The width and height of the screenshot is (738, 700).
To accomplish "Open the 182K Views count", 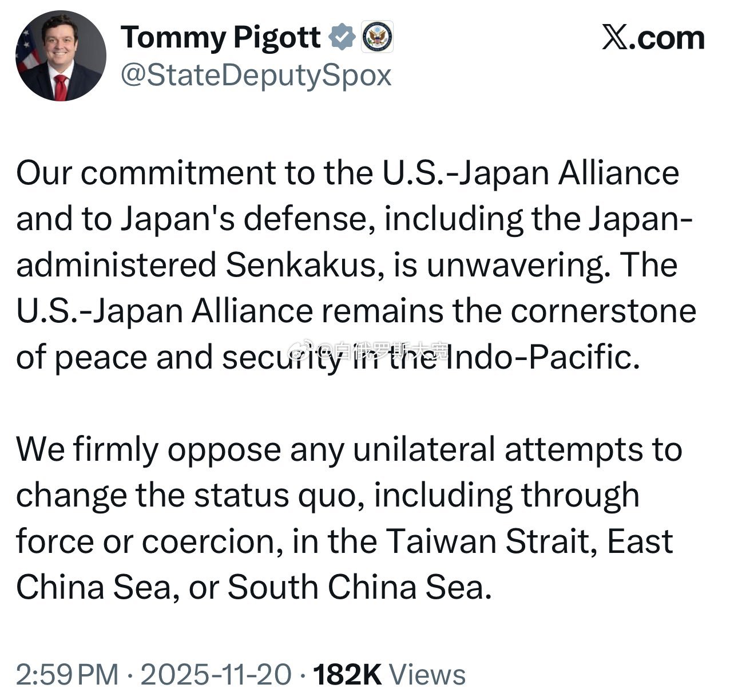I will 390,674.
